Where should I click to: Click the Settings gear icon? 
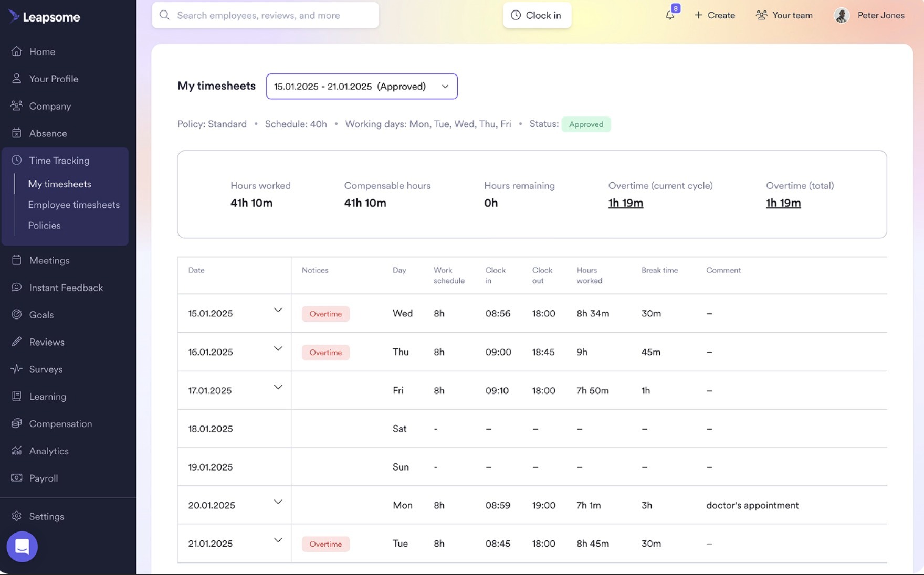pyautogui.click(x=17, y=516)
